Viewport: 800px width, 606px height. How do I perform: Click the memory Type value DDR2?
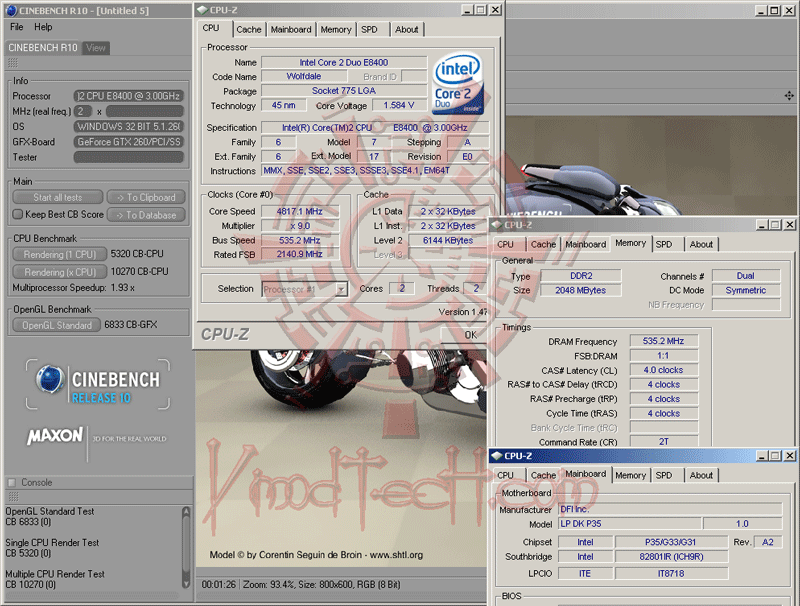point(581,276)
